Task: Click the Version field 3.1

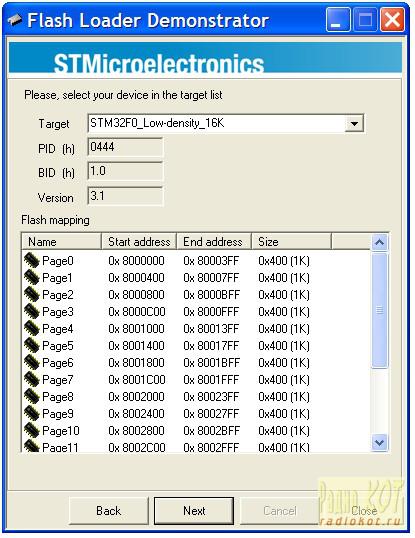Action: (125, 196)
